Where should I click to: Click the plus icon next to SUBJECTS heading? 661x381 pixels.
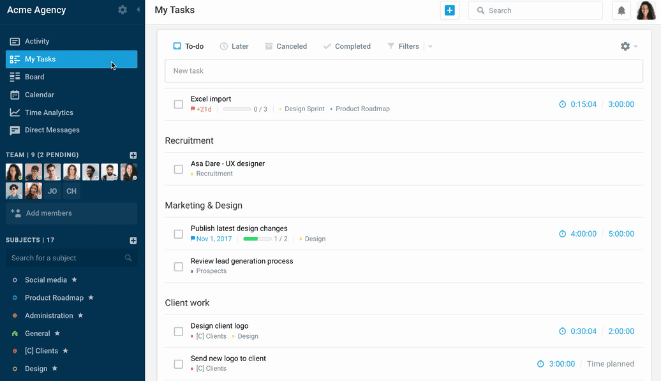(x=133, y=240)
